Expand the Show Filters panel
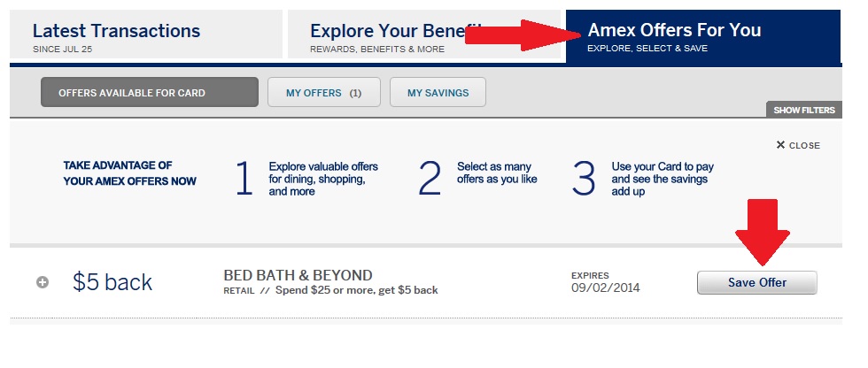 pos(803,111)
